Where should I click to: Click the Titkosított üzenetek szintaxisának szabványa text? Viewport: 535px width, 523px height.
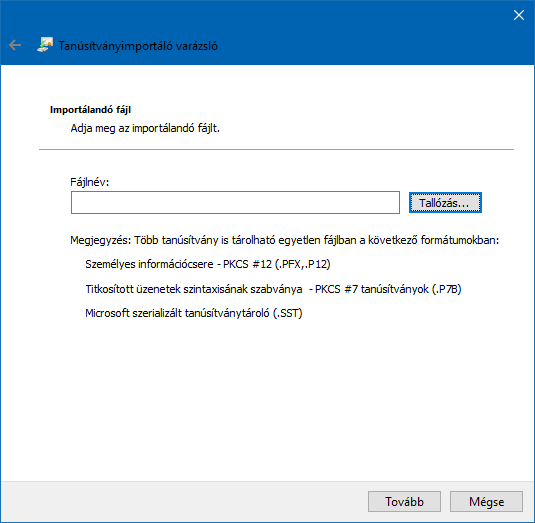(x=194, y=289)
